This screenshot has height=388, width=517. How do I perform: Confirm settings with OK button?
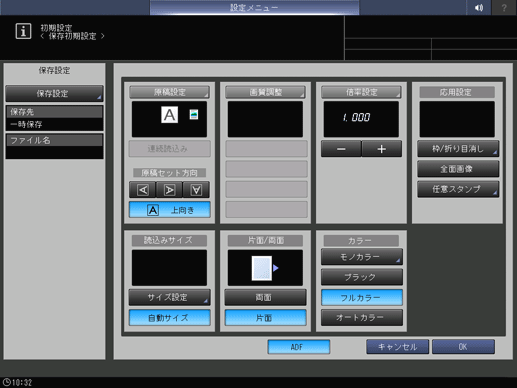tap(463, 347)
